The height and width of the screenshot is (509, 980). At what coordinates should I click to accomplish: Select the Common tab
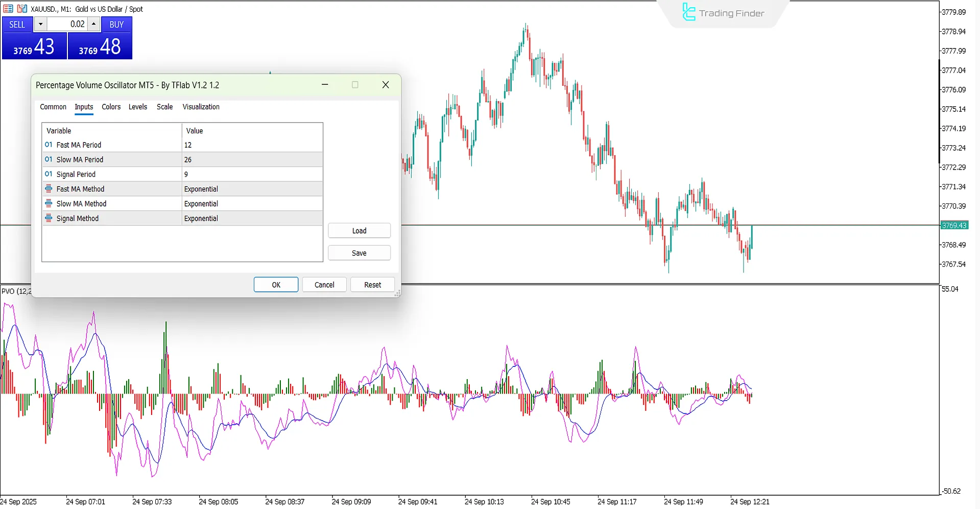[53, 107]
